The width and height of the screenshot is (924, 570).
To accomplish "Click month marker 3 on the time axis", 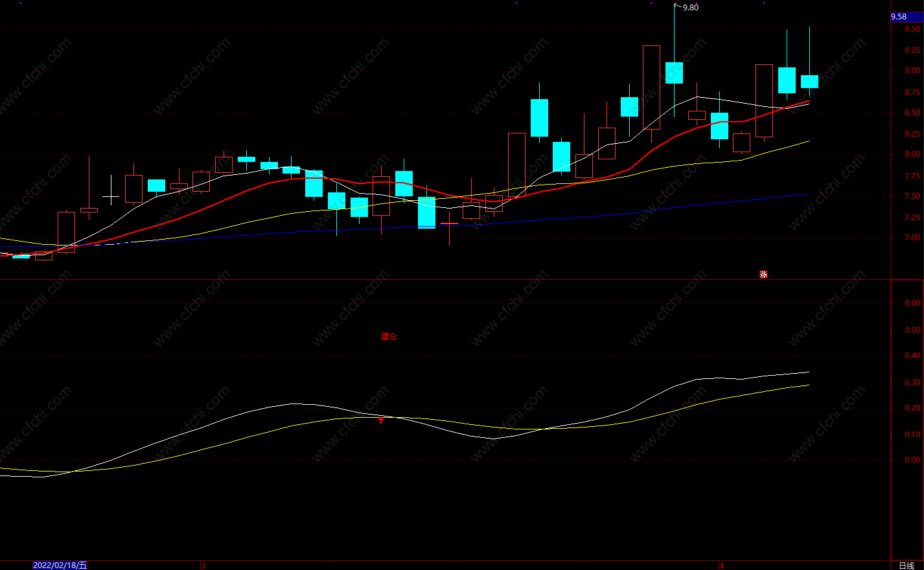I will click(203, 565).
